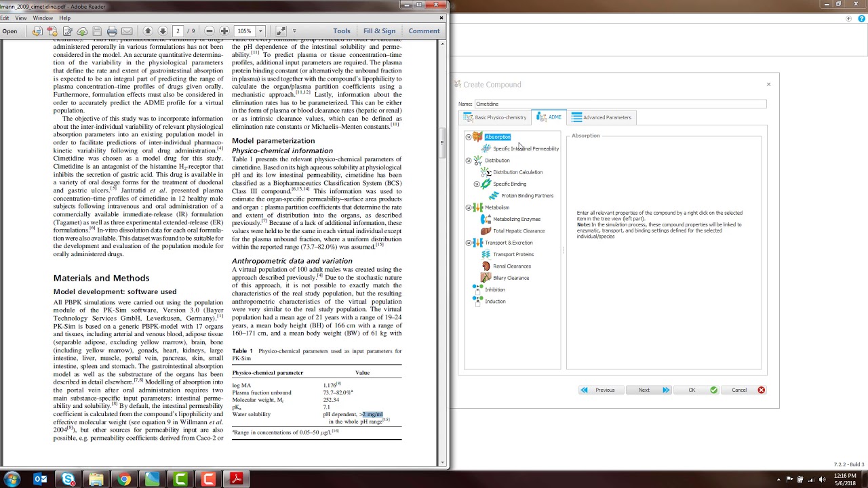Screen dimensions: 868x488
Task: Click the cloud upload icon in Reader toolbar
Action: tap(82, 31)
